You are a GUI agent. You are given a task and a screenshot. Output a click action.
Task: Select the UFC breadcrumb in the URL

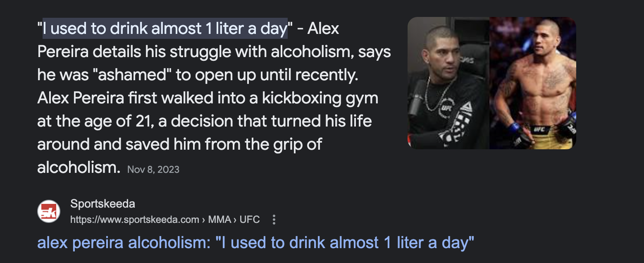[x=250, y=220]
